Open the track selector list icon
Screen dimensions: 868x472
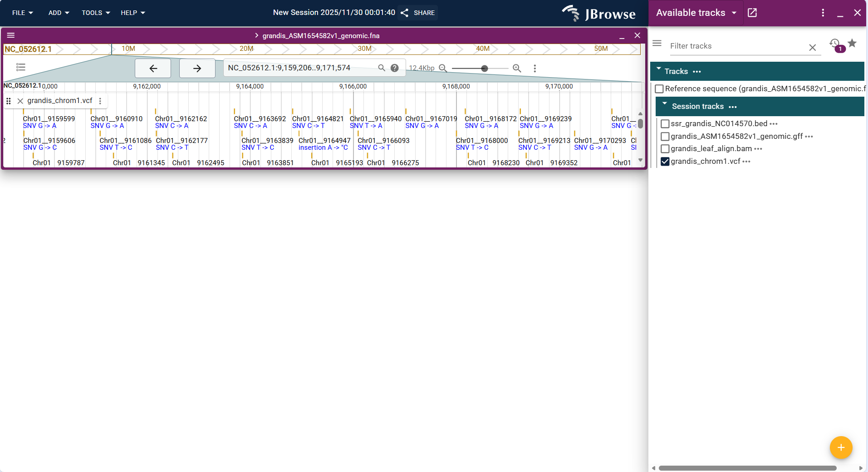[20, 67]
